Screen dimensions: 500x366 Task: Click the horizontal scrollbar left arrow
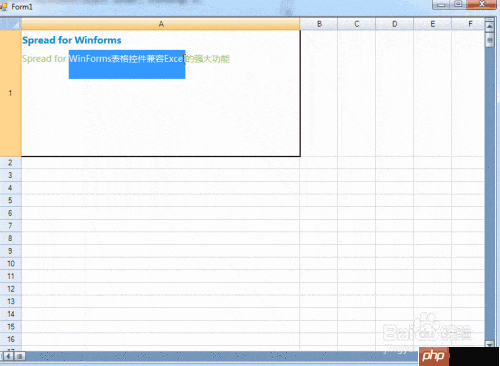[8, 356]
